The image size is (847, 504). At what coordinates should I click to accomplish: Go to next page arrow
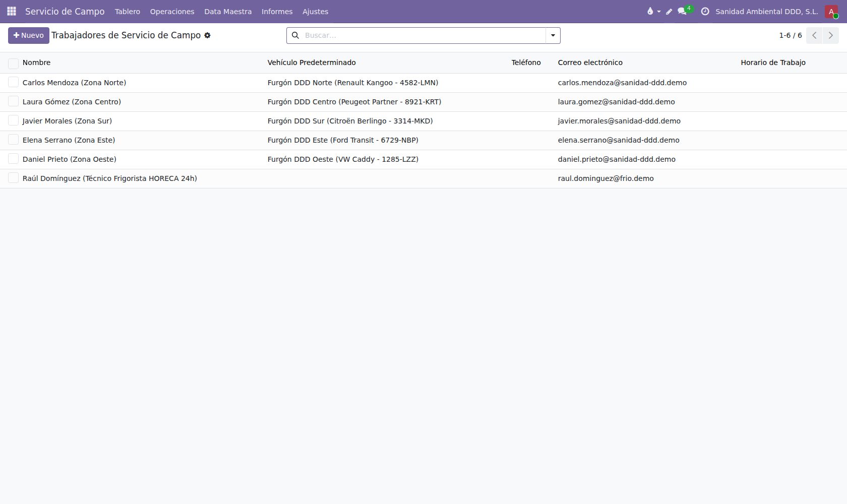pyautogui.click(x=831, y=35)
